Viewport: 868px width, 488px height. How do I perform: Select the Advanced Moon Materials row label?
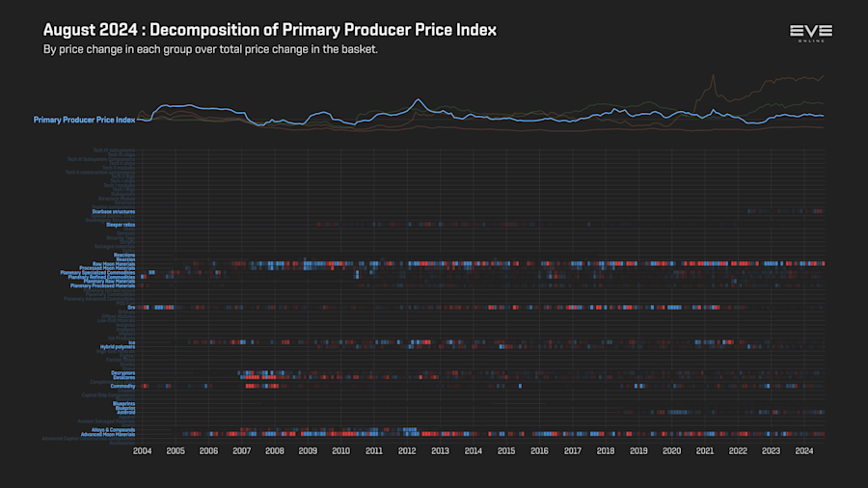(108, 434)
